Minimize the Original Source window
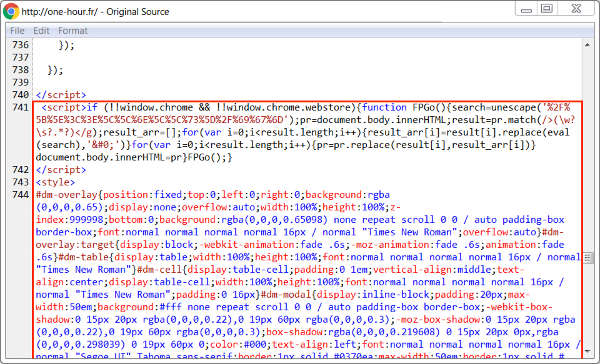The image size is (600, 364). [526, 9]
